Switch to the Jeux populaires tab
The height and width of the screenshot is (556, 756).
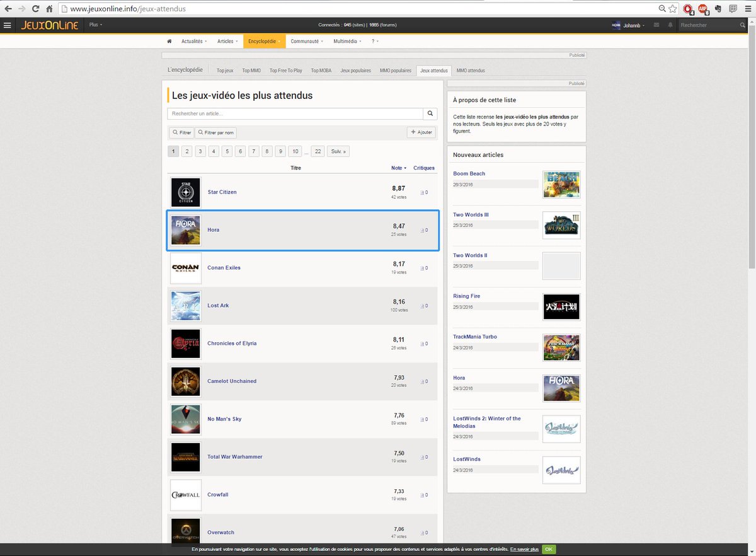356,71
